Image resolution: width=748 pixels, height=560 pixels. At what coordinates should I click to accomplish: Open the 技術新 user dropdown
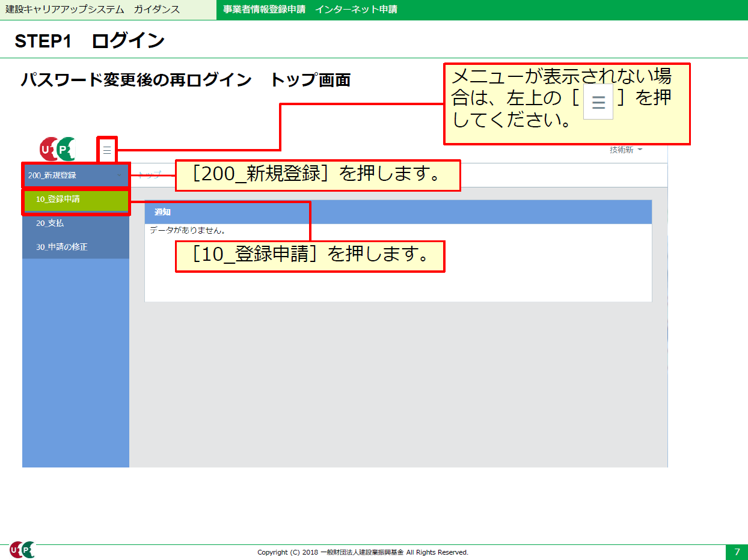[626, 150]
